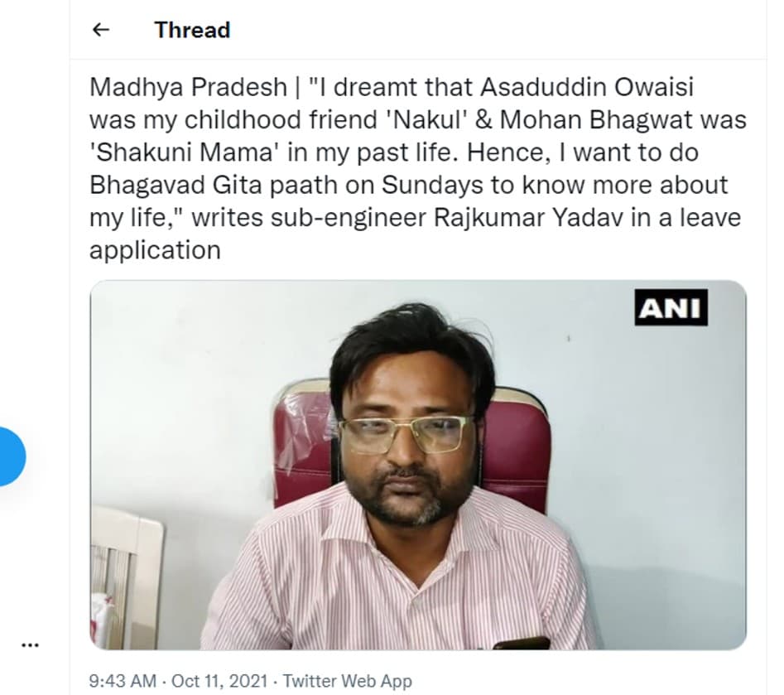The width and height of the screenshot is (784, 695).
Task: Click the back arrow beside Thread
Action: pyautogui.click(x=100, y=31)
